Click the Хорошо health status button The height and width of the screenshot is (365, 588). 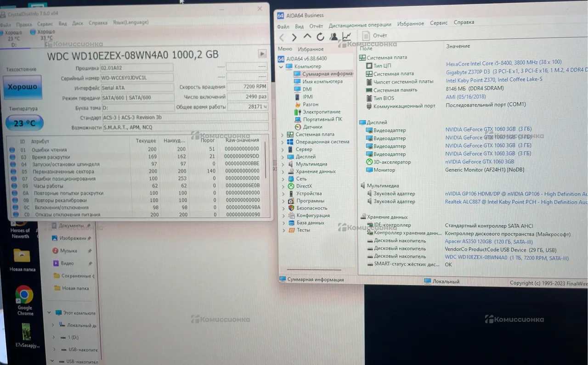coord(22,88)
